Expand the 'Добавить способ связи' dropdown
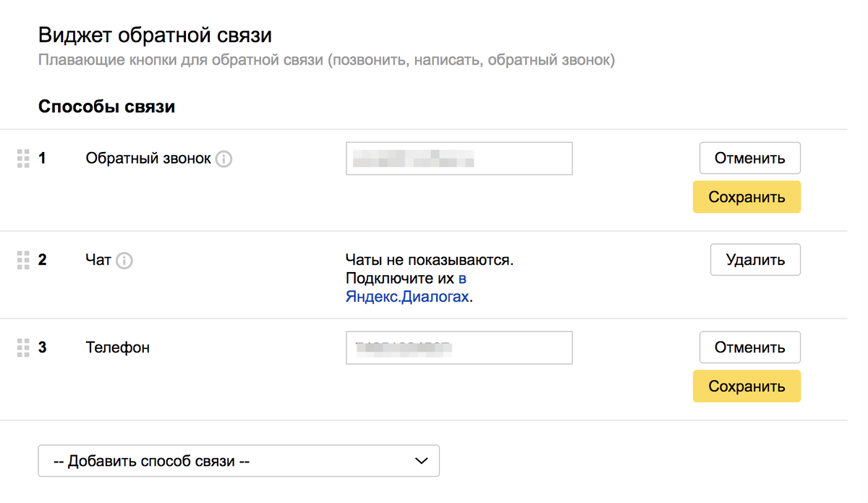The height and width of the screenshot is (503, 868). [239, 461]
